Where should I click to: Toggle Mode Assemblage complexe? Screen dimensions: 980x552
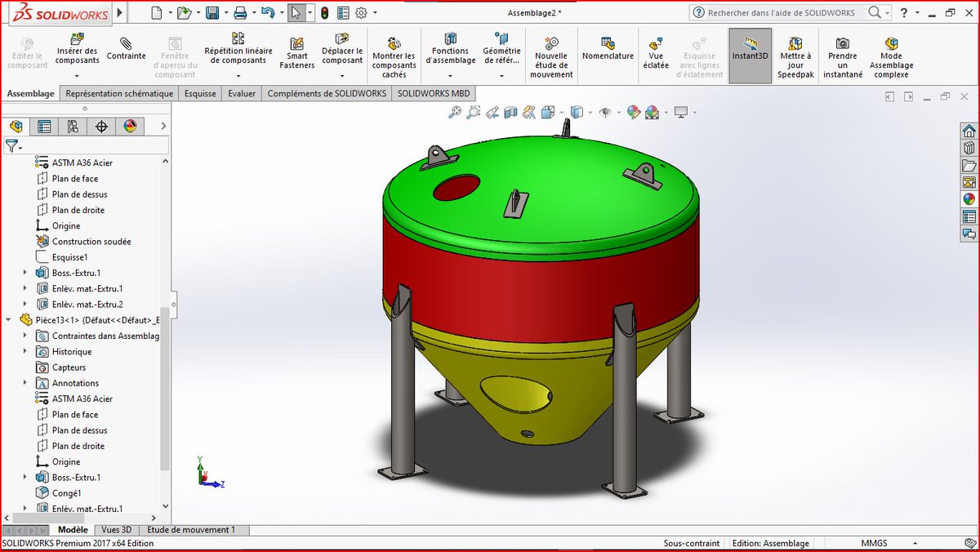pos(891,57)
